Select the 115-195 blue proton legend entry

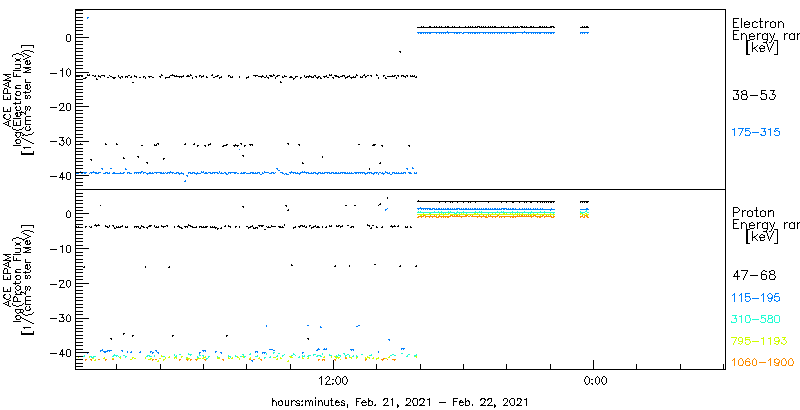756,298
